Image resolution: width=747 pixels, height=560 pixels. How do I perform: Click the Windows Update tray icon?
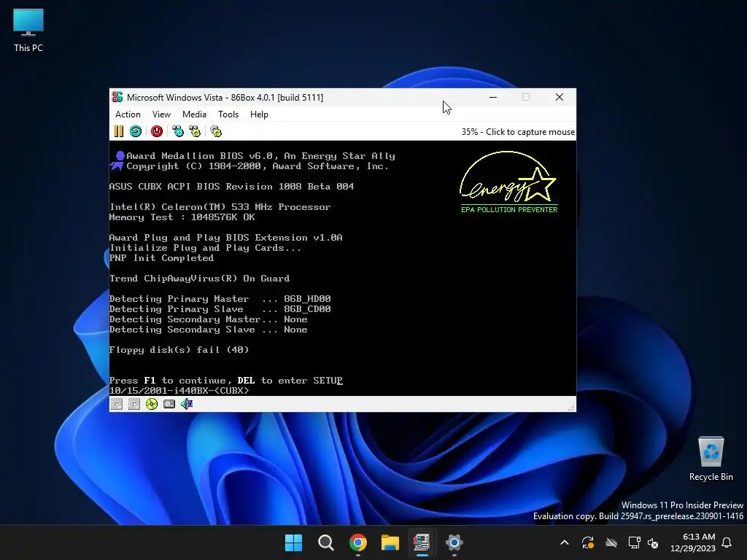588,542
